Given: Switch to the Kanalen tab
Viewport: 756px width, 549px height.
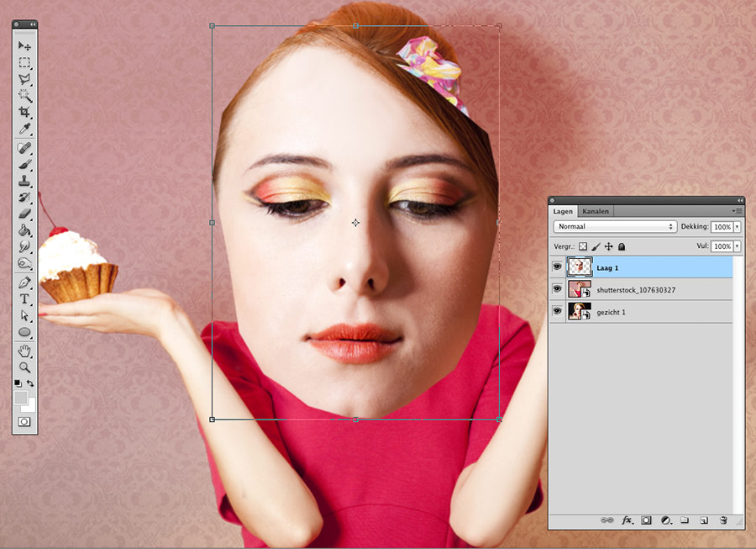Looking at the screenshot, I should 596,211.
